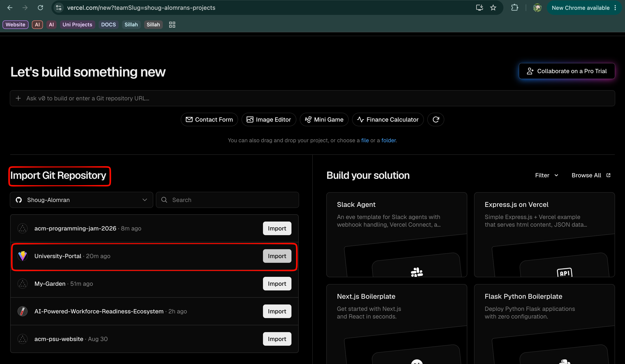Open the Slack Agent template card
The width and height of the screenshot is (625, 364).
click(397, 235)
